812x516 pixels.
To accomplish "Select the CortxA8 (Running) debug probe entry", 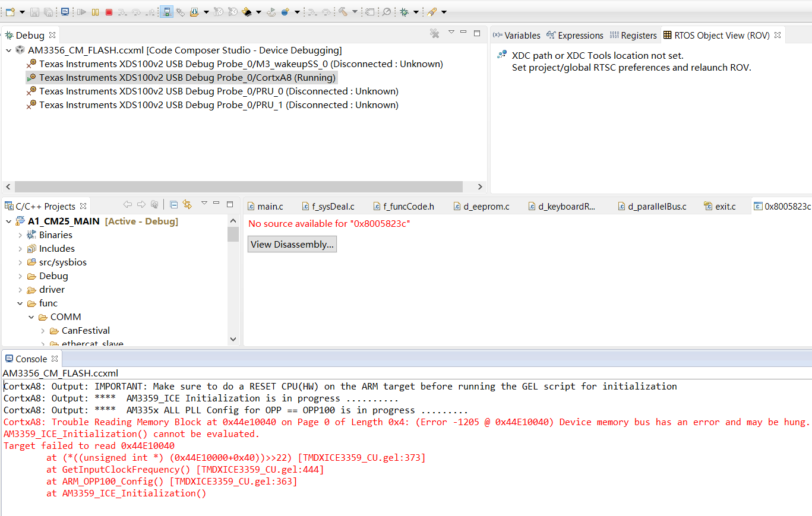I will coord(182,78).
